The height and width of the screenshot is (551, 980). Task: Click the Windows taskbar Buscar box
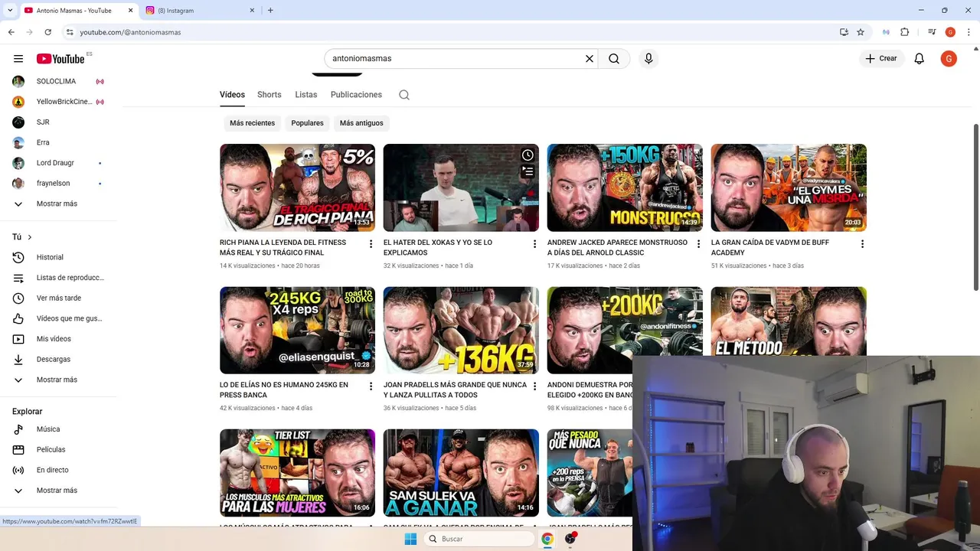pyautogui.click(x=479, y=539)
